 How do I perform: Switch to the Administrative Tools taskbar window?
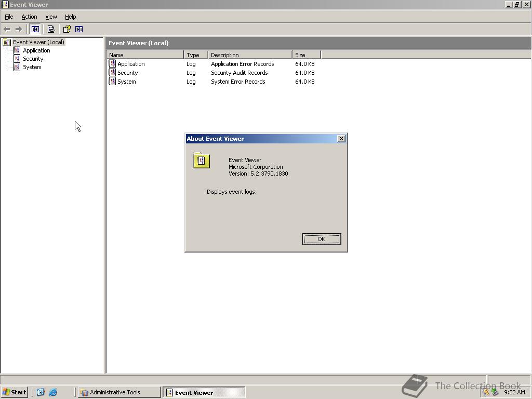[118, 392]
